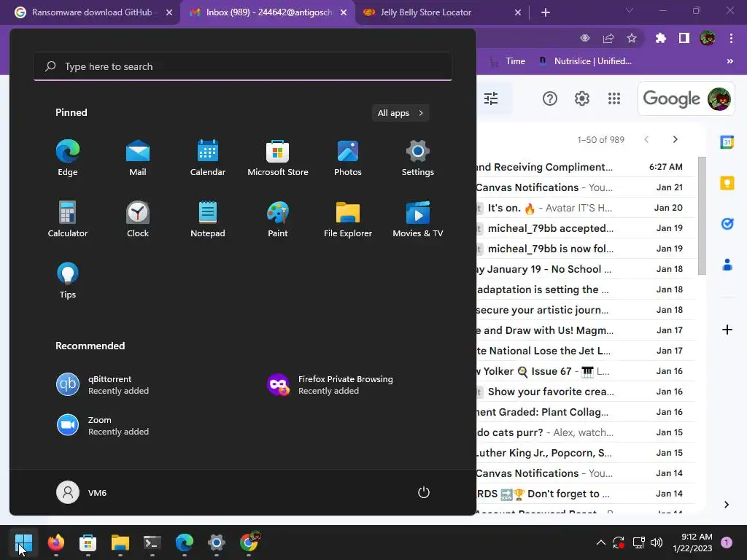The image size is (747, 560).
Task: Click the power button in Start menu
Action: [x=424, y=492]
